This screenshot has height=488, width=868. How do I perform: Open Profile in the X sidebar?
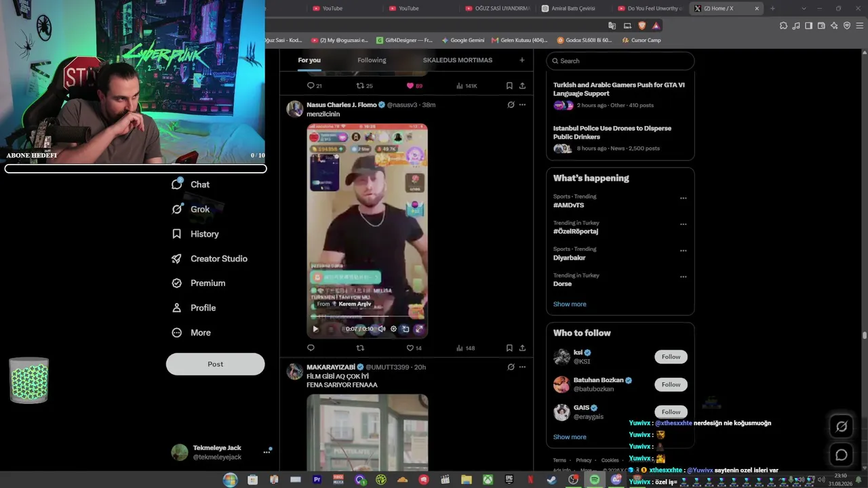194,308
